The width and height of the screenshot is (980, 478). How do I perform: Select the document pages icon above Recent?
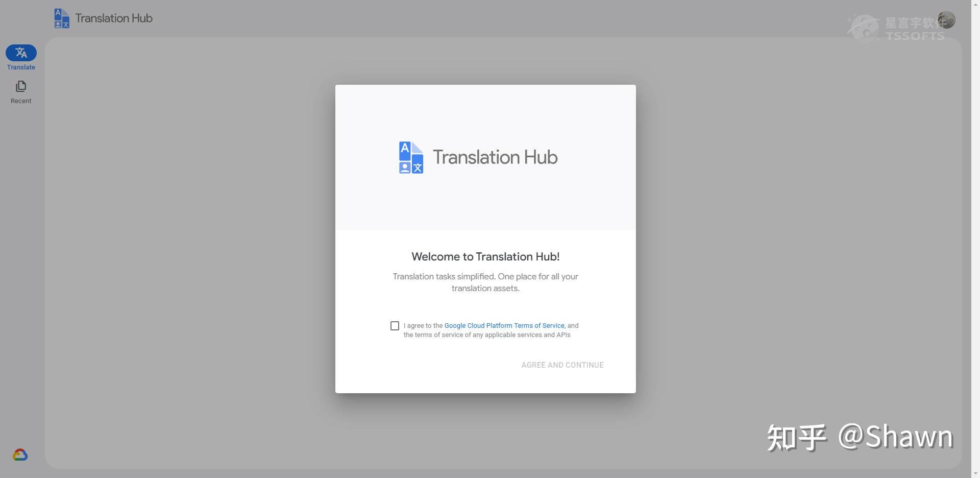tap(21, 86)
